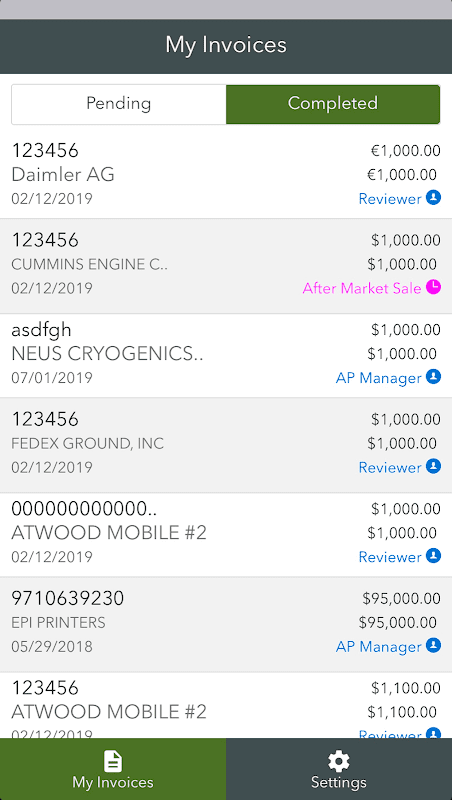452x800 pixels.
Task: Open the CUMMINS ENGINE invoice entry
Action: pos(226,266)
